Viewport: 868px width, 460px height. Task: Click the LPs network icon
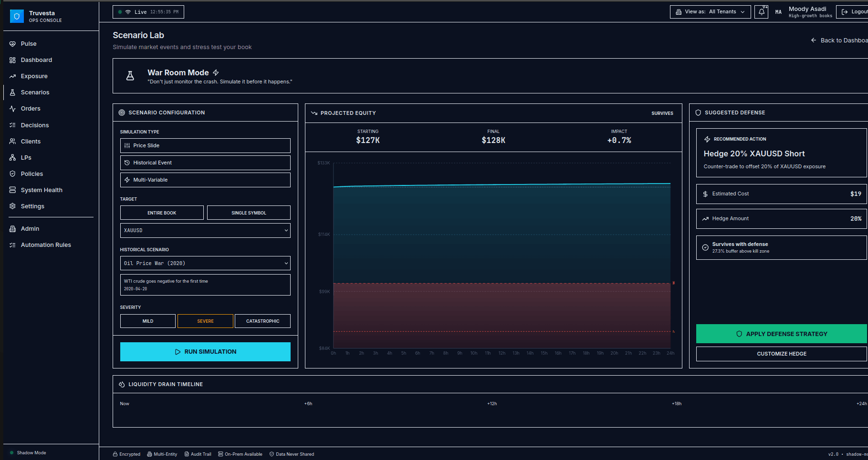(x=12, y=158)
